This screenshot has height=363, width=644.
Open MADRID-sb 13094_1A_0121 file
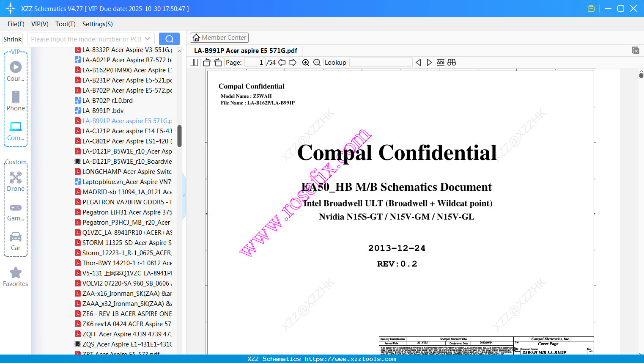tap(123, 192)
